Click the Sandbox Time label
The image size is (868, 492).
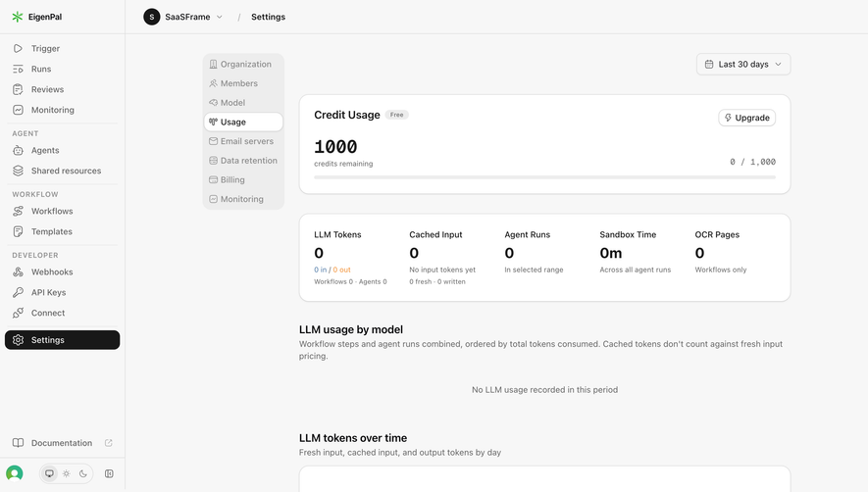click(x=628, y=234)
